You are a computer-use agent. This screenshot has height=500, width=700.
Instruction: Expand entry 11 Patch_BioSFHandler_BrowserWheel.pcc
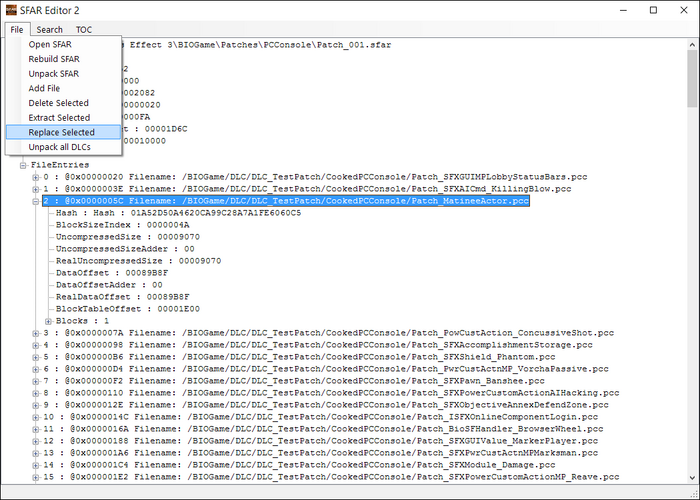pyautogui.click(x=36, y=429)
